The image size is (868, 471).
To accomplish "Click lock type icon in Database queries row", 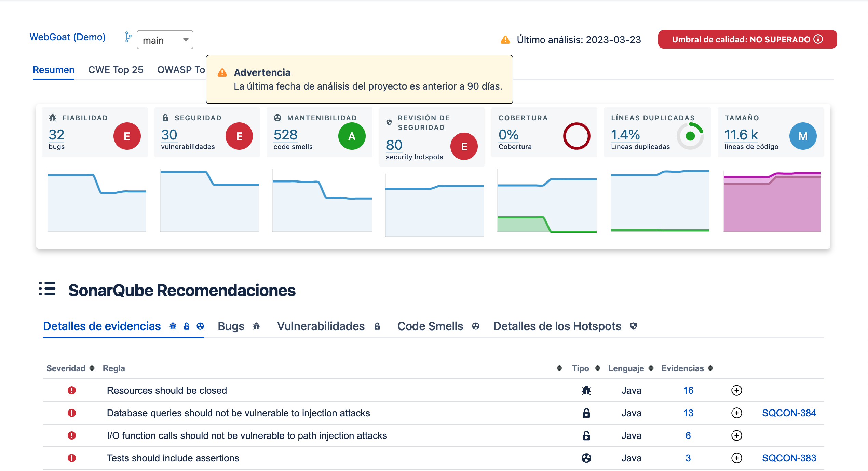I will coord(586,413).
